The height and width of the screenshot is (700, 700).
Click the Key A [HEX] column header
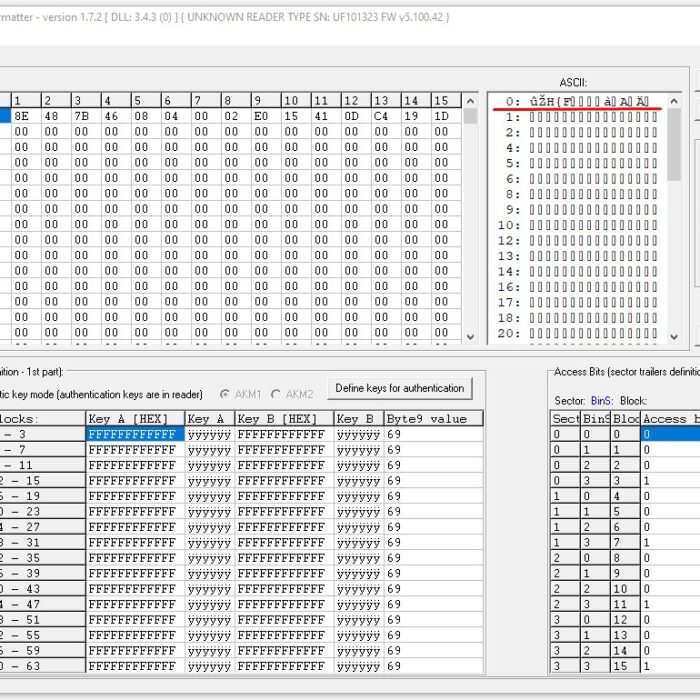(135, 419)
